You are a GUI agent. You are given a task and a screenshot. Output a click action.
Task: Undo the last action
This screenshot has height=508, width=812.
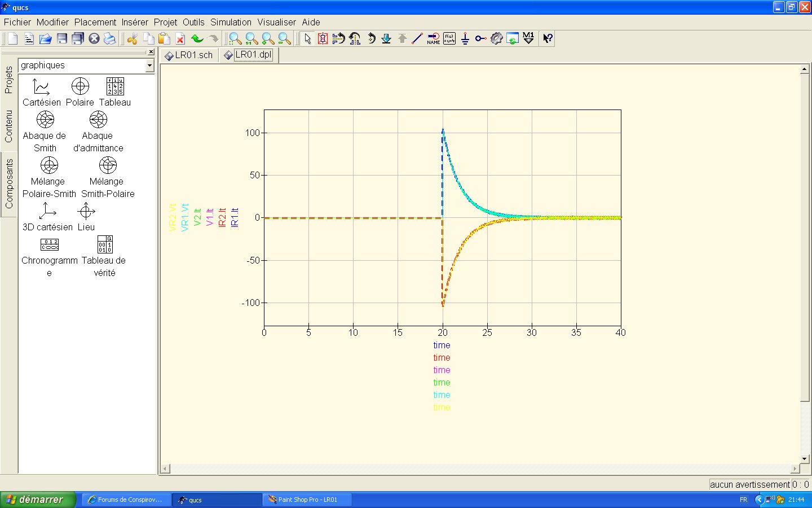197,38
